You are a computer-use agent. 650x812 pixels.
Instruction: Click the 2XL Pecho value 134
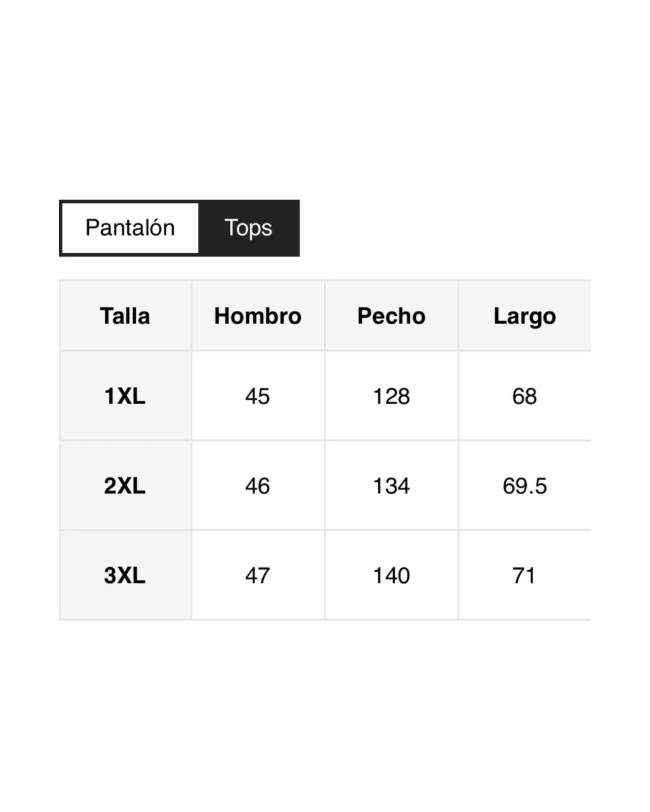click(391, 486)
